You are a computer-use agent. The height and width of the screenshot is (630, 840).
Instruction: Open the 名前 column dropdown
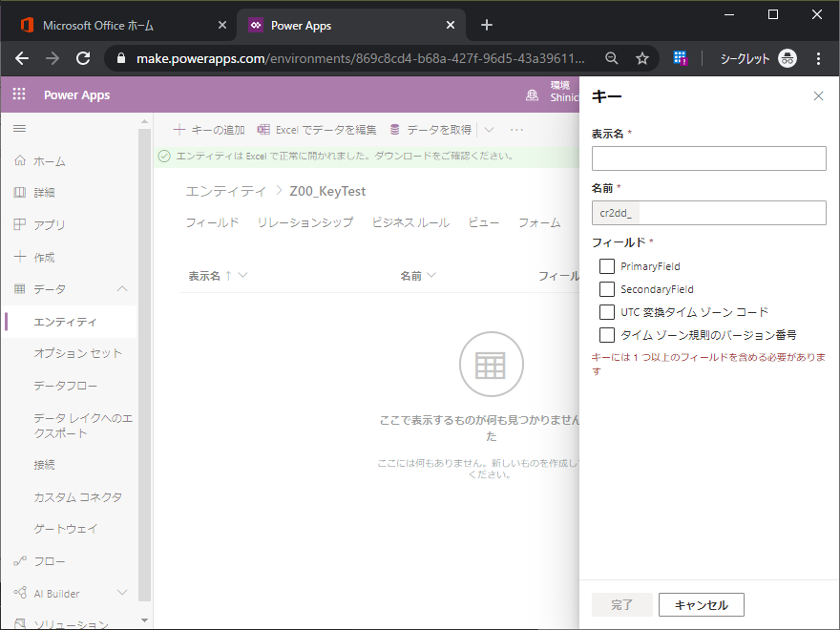[431, 275]
